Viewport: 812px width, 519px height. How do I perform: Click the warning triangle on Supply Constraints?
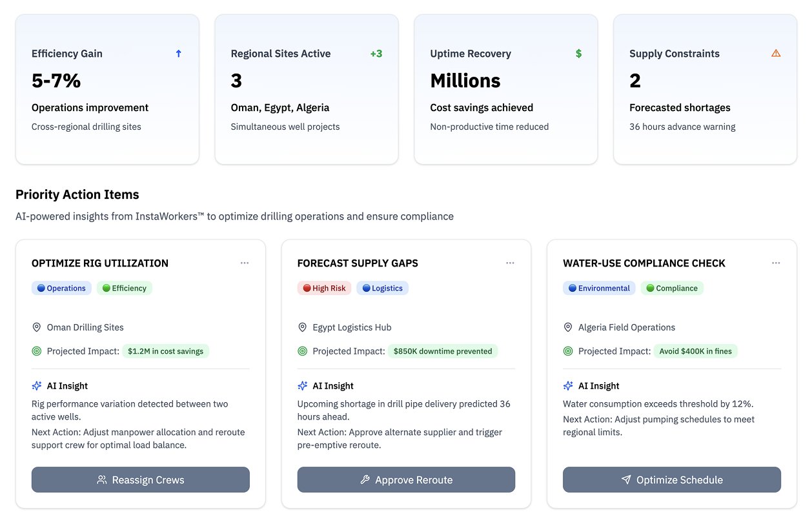click(776, 54)
